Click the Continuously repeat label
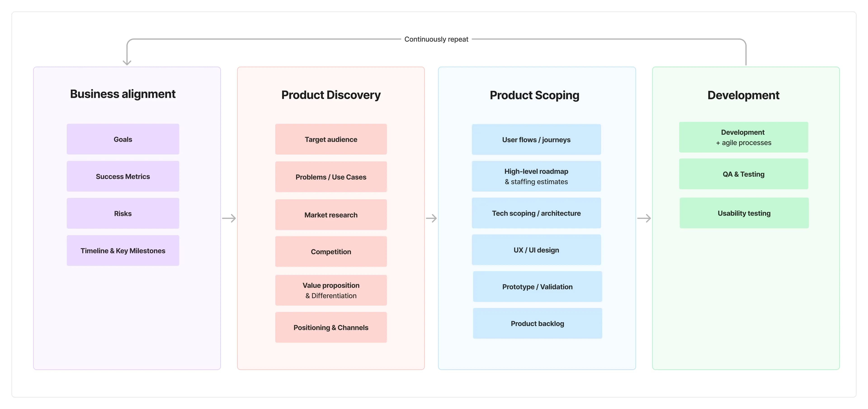 [436, 39]
